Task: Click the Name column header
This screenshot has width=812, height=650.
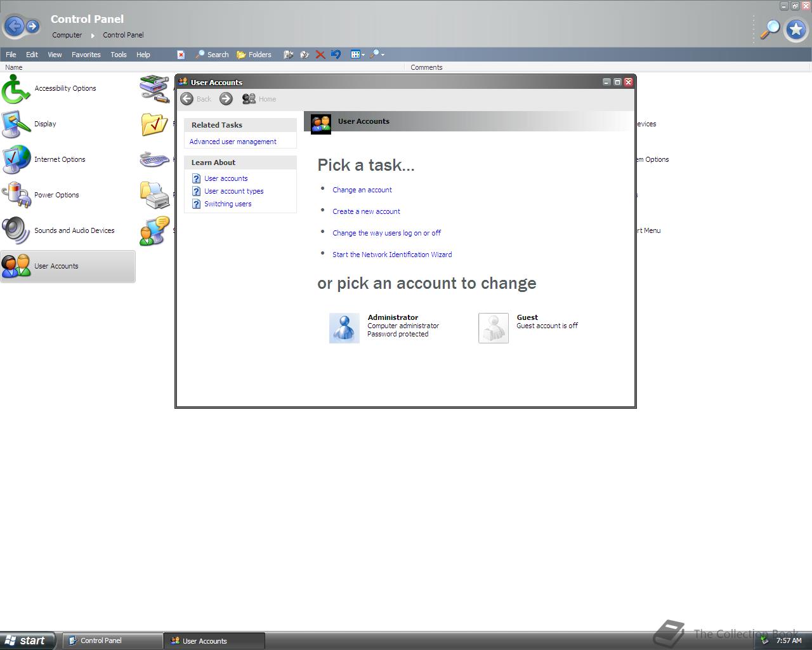Action: pos(202,67)
